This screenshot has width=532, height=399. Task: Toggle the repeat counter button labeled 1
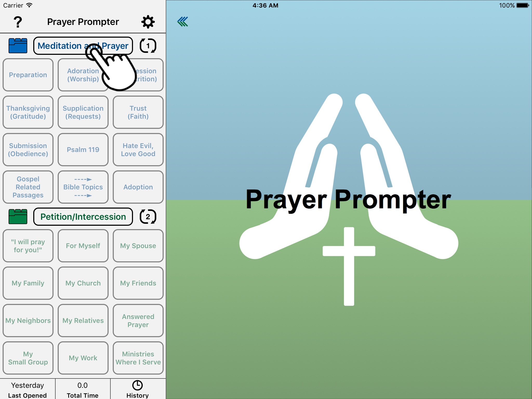coord(148,46)
